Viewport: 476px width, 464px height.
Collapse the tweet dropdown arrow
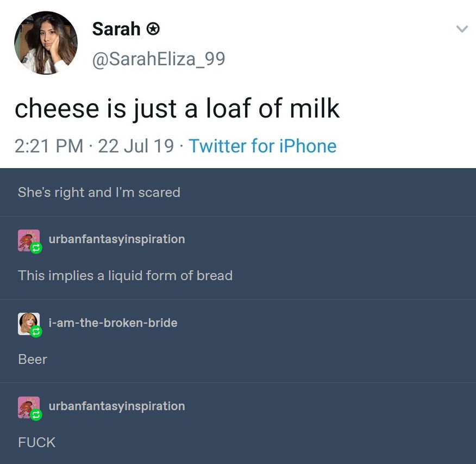(x=461, y=29)
